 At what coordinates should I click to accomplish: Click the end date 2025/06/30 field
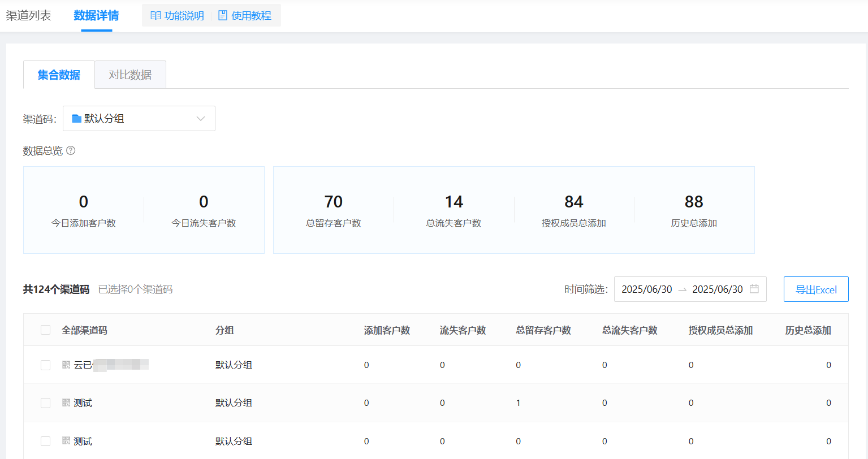[x=718, y=289]
